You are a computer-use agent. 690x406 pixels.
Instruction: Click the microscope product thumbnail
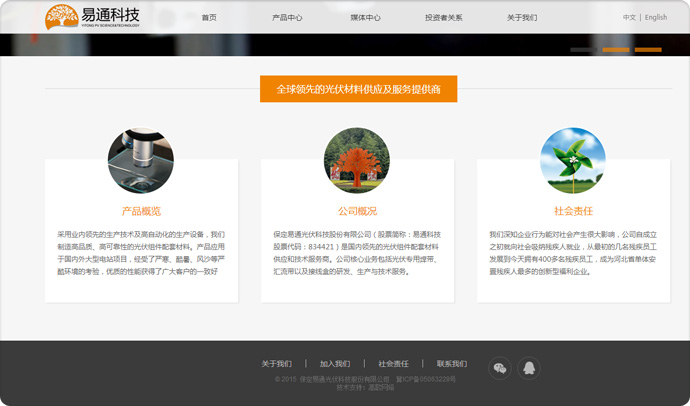point(141,161)
